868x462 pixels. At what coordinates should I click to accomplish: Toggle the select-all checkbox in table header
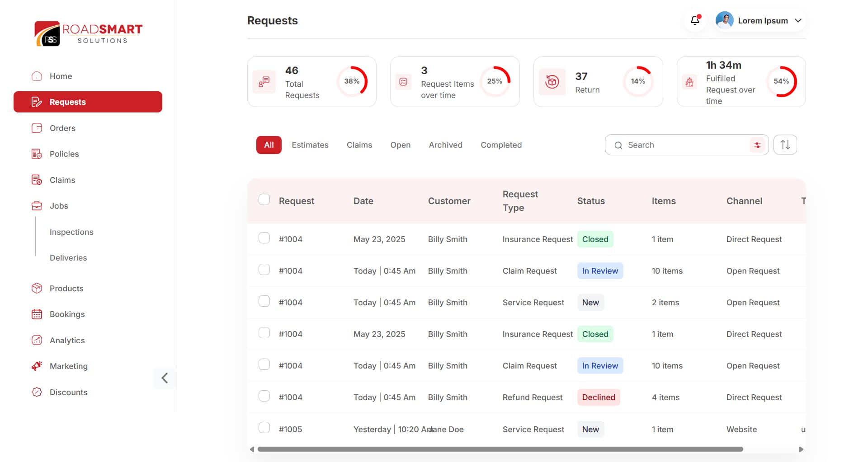pyautogui.click(x=264, y=200)
